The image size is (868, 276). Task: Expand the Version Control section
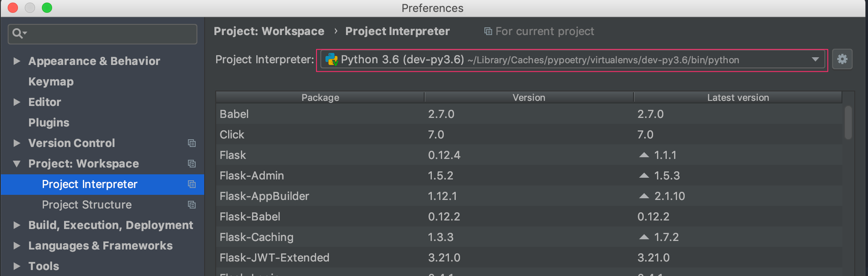click(x=17, y=143)
